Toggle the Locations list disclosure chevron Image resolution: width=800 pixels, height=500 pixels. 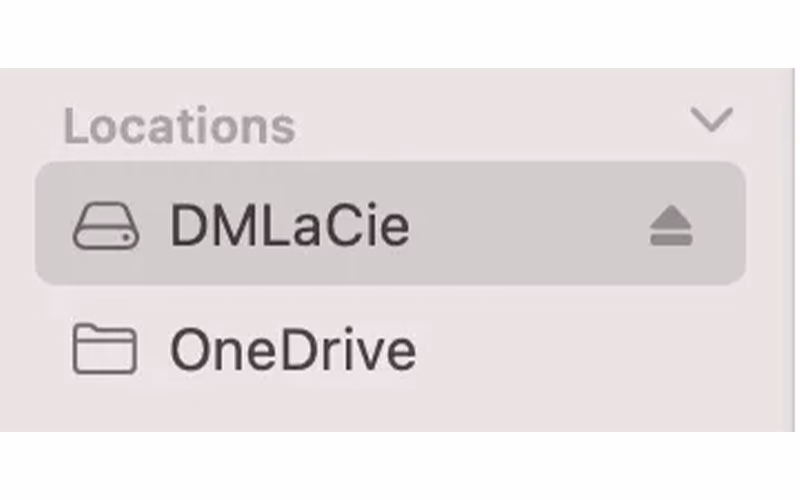pyautogui.click(x=712, y=121)
